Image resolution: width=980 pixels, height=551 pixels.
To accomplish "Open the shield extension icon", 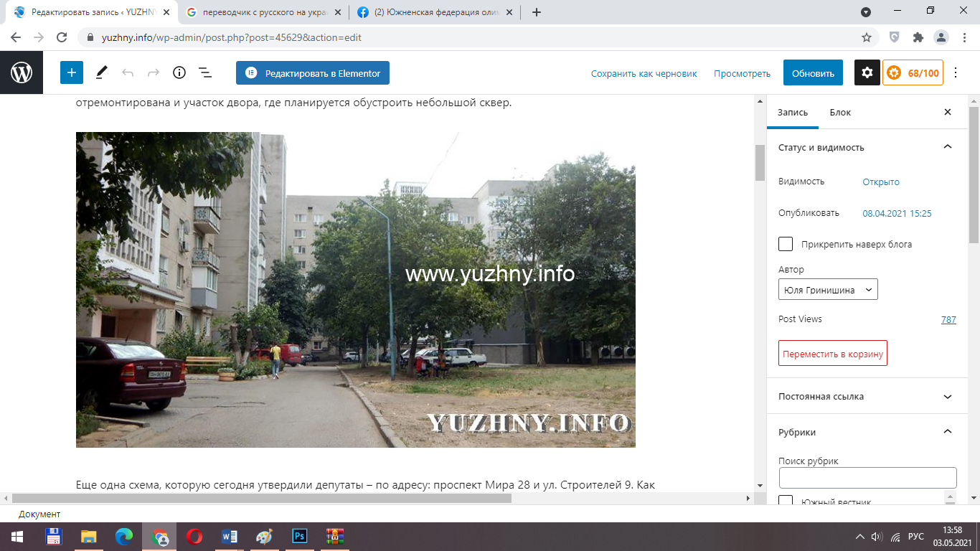I will pos(895,37).
